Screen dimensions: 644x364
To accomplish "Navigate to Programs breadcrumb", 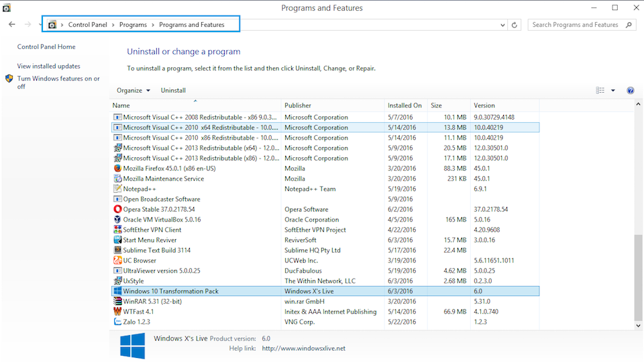I will click(x=133, y=25).
